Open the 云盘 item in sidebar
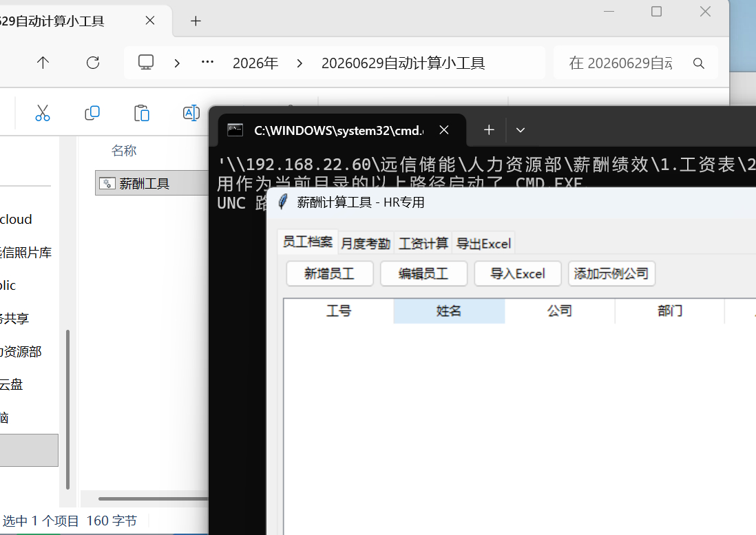The height and width of the screenshot is (535, 756). 12,384
